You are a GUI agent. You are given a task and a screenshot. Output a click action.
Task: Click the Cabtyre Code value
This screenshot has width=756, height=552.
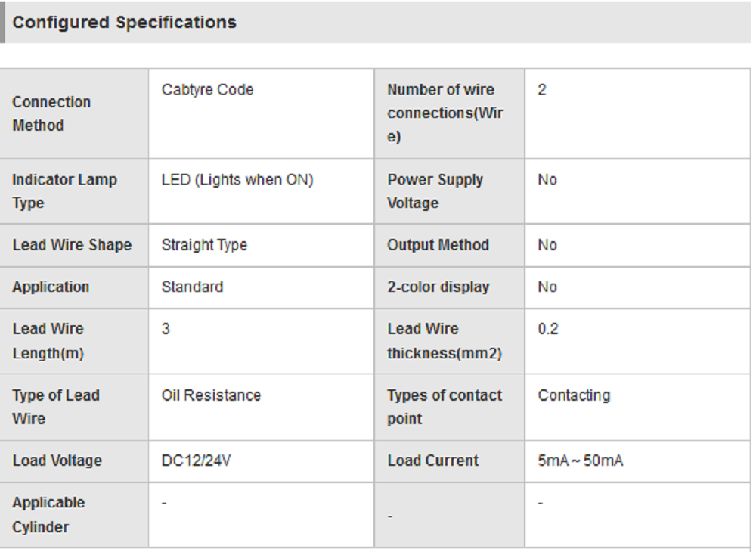coord(207,89)
